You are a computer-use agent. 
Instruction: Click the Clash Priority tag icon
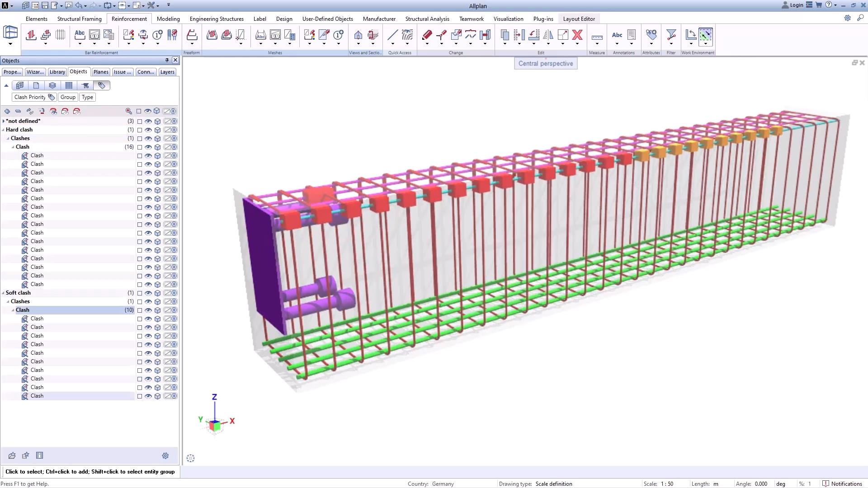(x=52, y=97)
